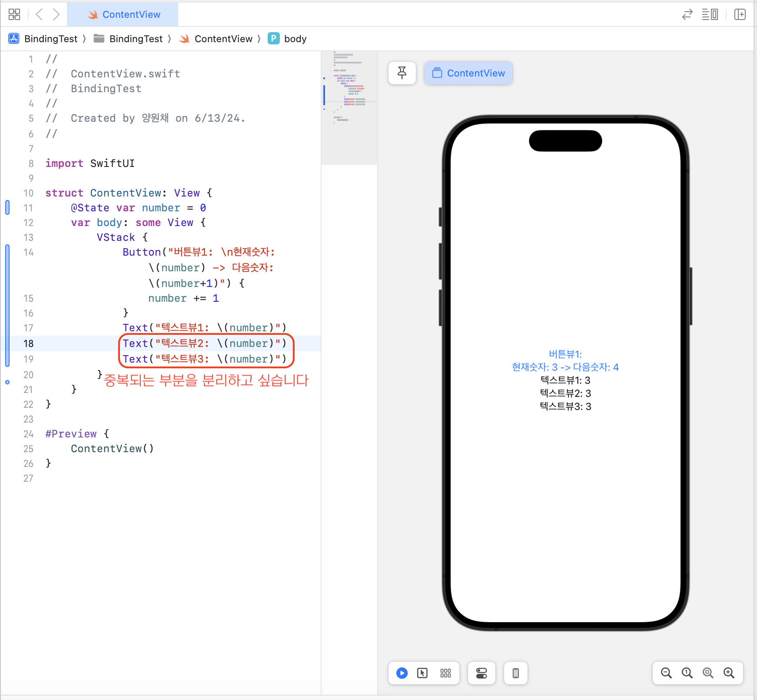This screenshot has height=700, width=757.
Task: Open the adjust editor options icon
Action: coord(710,14)
